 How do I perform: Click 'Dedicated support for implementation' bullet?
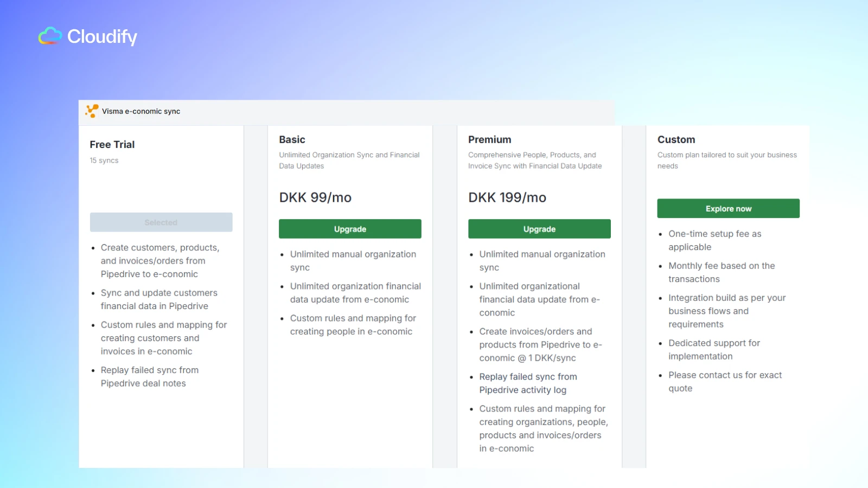[714, 349]
